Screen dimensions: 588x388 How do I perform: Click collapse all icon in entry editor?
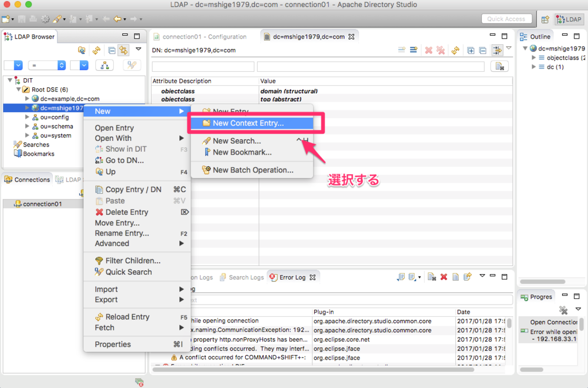(482, 50)
